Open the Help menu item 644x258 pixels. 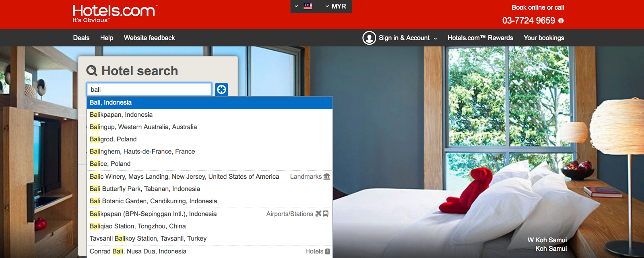pos(107,38)
